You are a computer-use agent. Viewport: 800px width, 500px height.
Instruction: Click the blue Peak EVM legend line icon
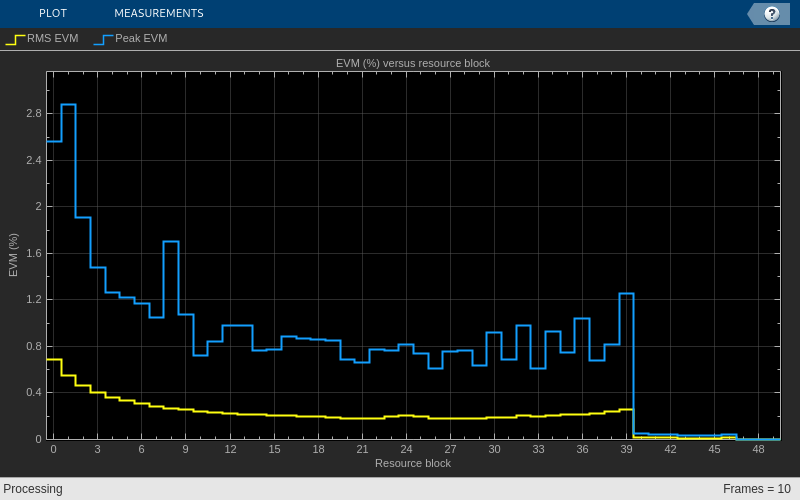104,40
